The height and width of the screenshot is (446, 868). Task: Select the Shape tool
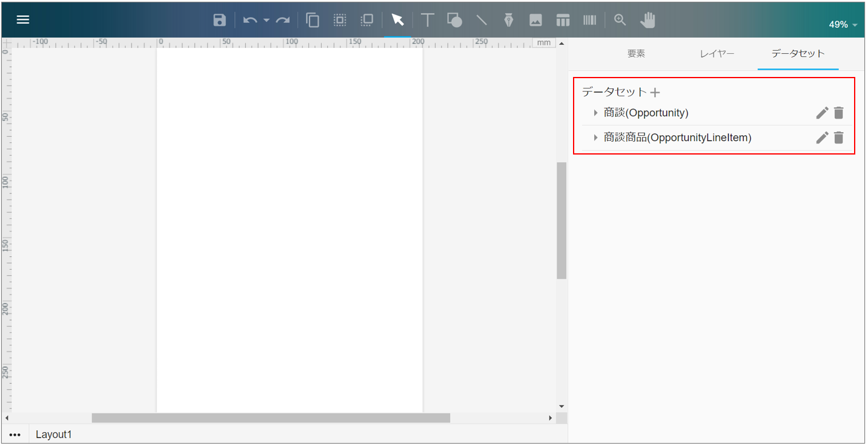point(454,20)
